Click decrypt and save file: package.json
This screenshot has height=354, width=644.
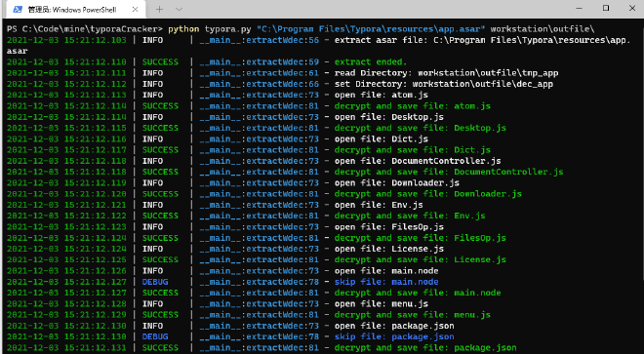[x=425, y=348]
